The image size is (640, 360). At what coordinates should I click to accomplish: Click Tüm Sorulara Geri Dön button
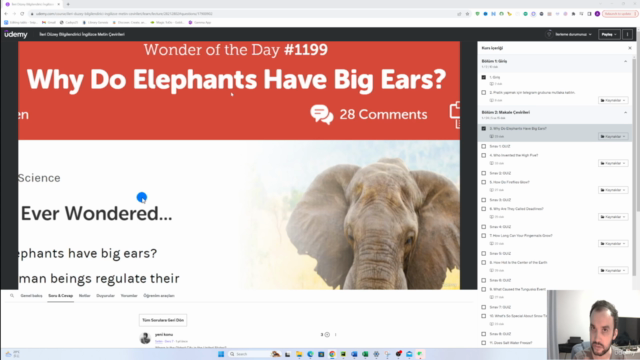coord(163,320)
